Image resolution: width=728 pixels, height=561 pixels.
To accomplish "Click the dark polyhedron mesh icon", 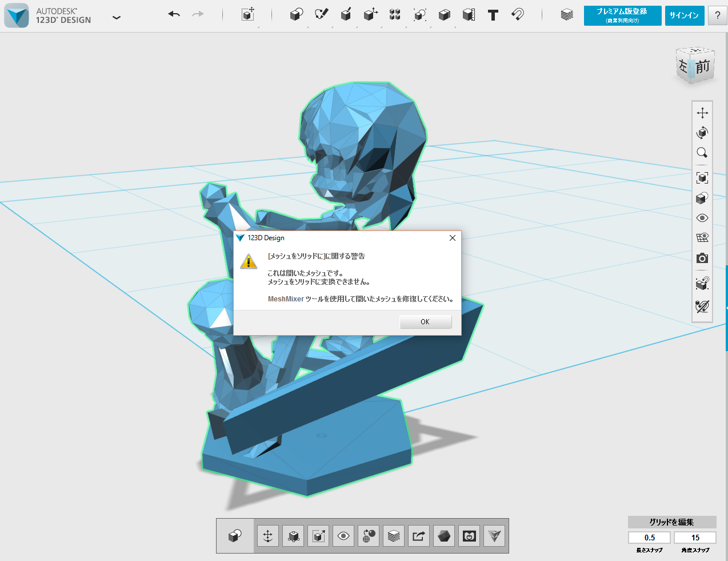I will 444,536.
